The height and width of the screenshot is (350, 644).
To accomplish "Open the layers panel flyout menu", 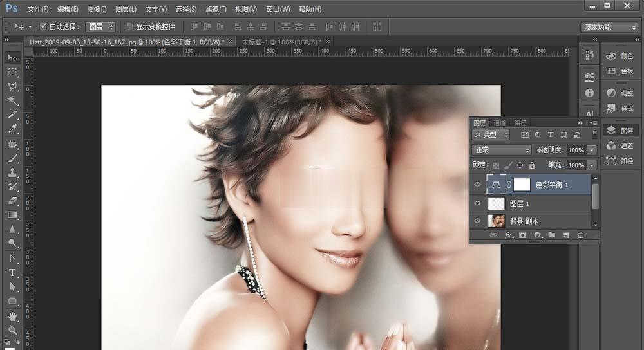I will pyautogui.click(x=594, y=123).
